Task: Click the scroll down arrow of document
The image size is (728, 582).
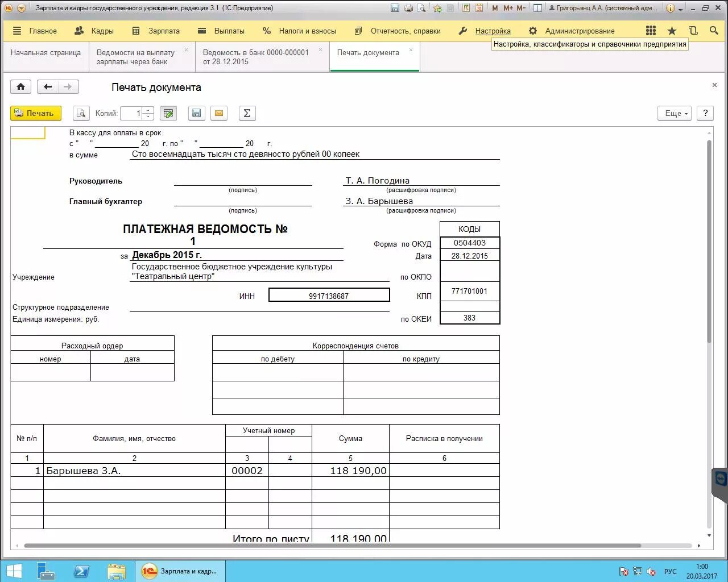Action: pyautogui.click(x=709, y=535)
